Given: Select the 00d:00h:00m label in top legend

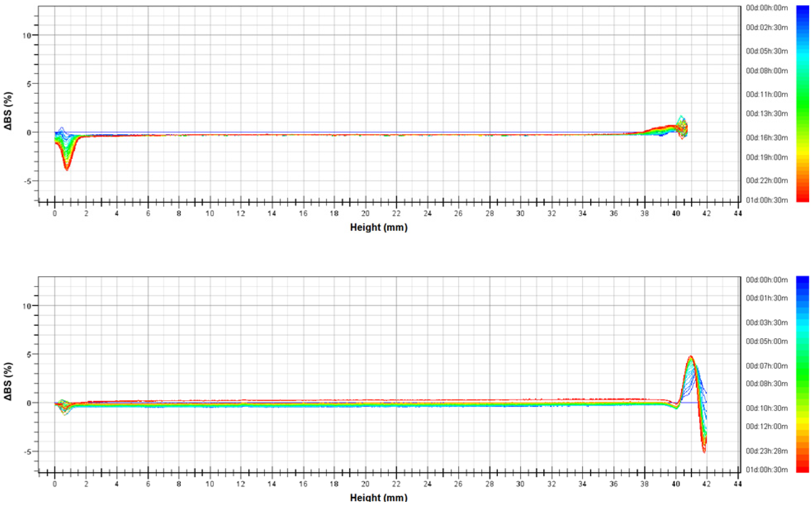Looking at the screenshot, I should (x=767, y=8).
